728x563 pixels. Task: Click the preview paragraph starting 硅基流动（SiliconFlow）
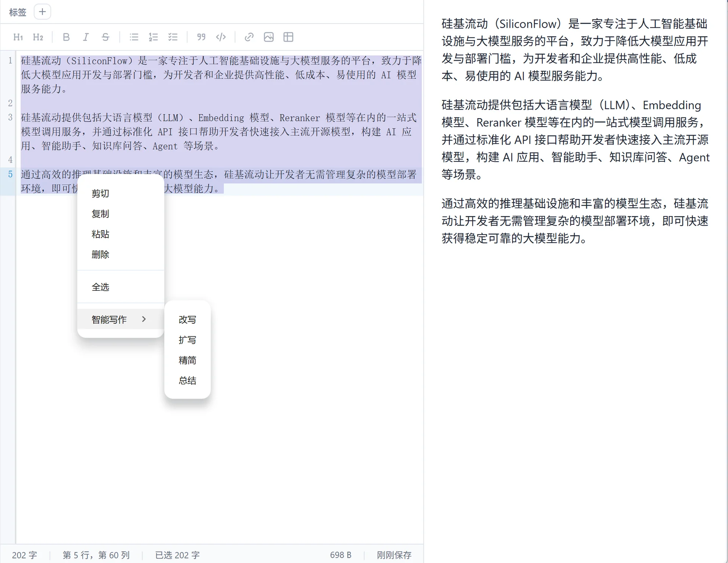point(575,50)
